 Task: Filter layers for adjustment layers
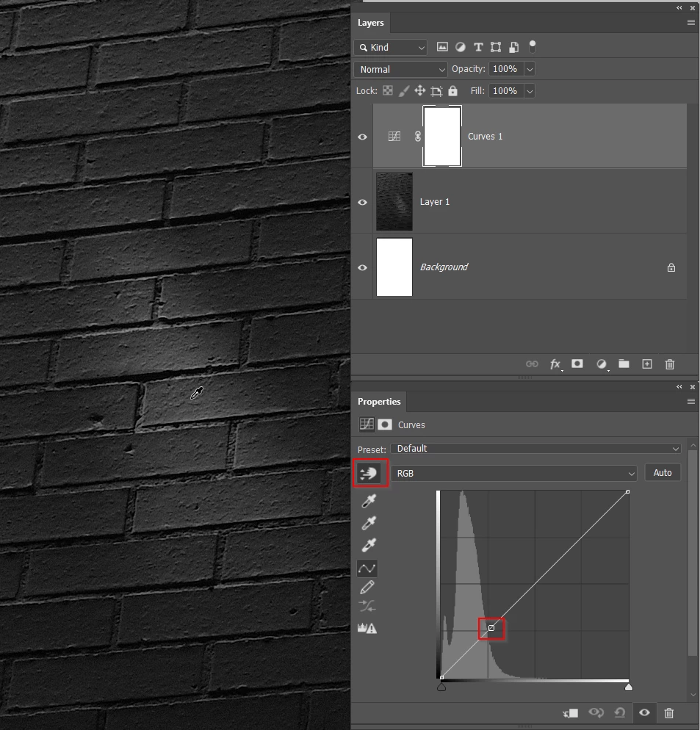click(x=460, y=46)
